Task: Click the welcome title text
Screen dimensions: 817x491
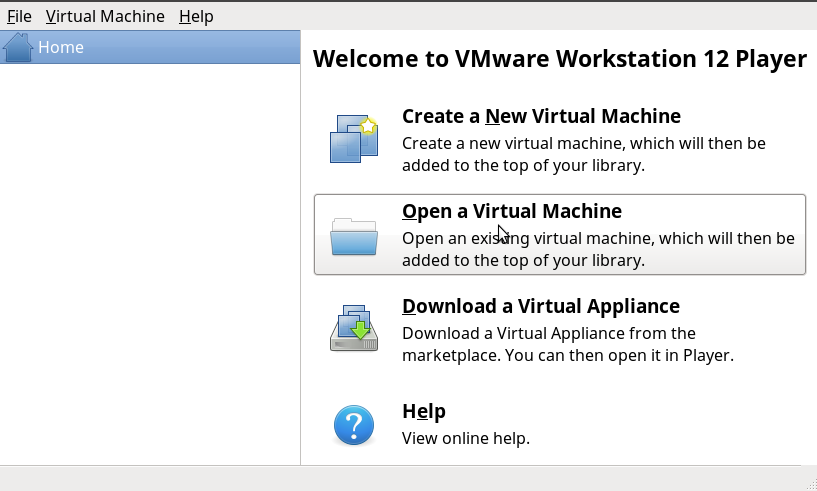Action: tap(560, 58)
